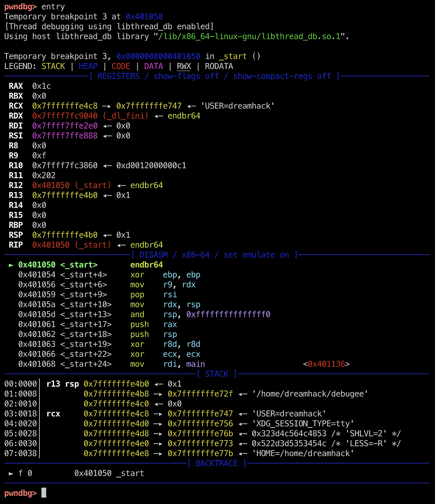This screenshot has height=504, width=435.
Task: Click the CODE legend label
Action: coord(121,66)
